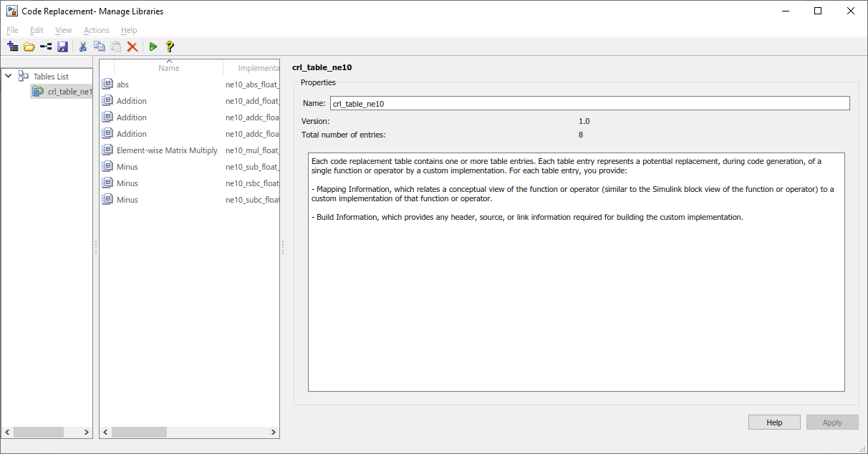Viewport: 868px width, 454px height.
Task: Validate entries with the green play icon
Action: point(153,47)
